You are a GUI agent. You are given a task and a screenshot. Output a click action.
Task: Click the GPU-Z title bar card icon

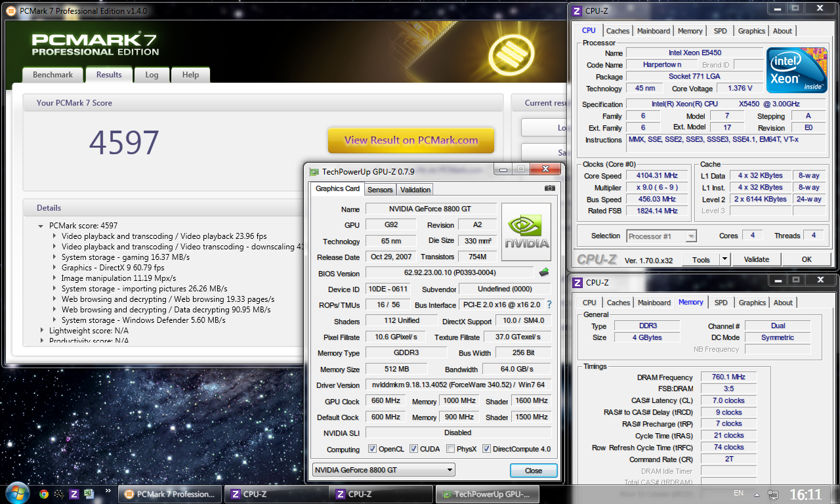point(314,172)
